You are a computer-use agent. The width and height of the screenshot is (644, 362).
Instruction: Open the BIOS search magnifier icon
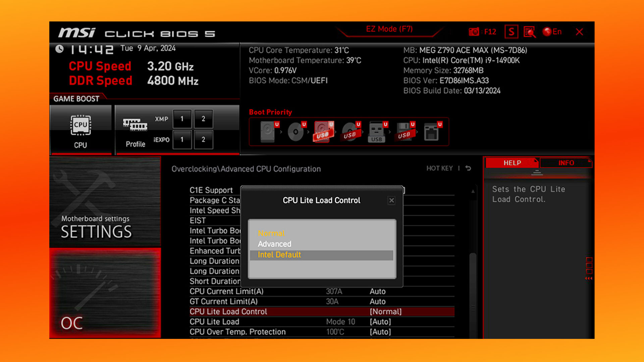point(530,32)
